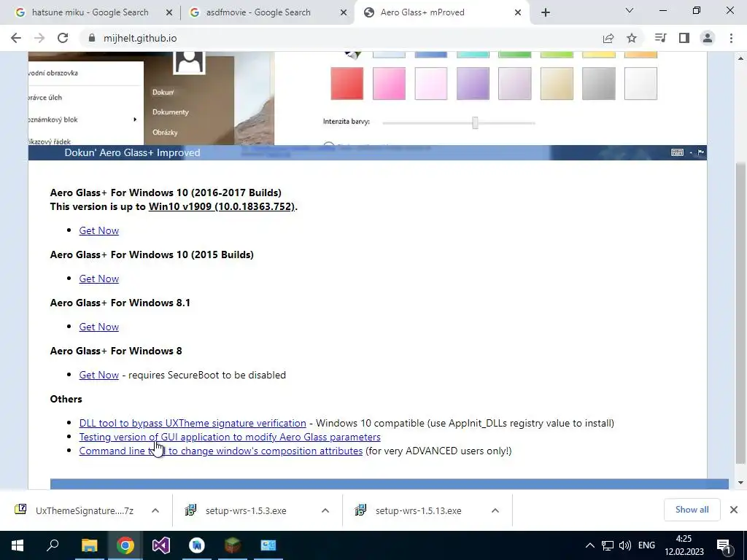Open DLL tool to bypass UXTheme link
747x560 pixels.
pyautogui.click(x=193, y=423)
